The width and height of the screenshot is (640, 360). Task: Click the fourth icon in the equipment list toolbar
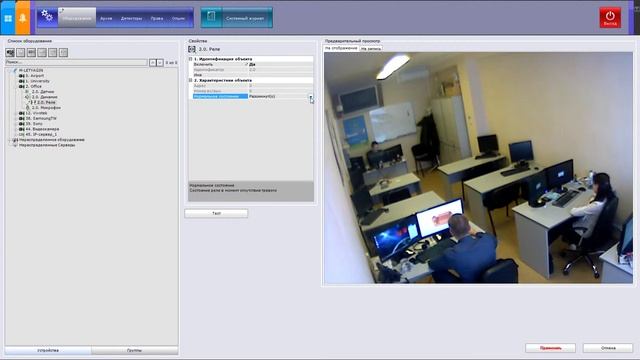pos(42,52)
